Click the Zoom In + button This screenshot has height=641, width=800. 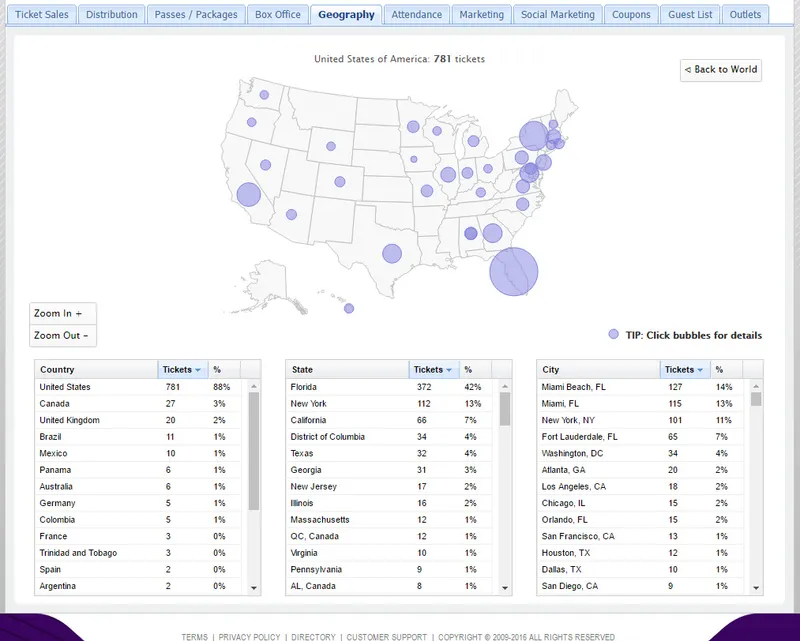pos(63,313)
